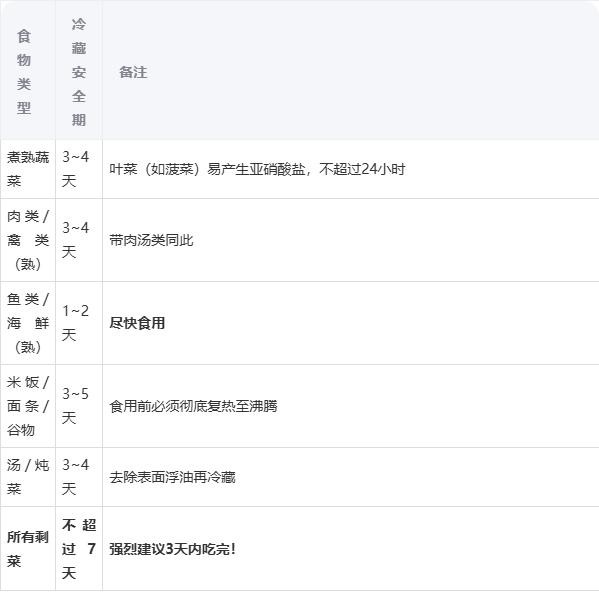Select the 煮熟蔬菜 food type cell

point(28,169)
